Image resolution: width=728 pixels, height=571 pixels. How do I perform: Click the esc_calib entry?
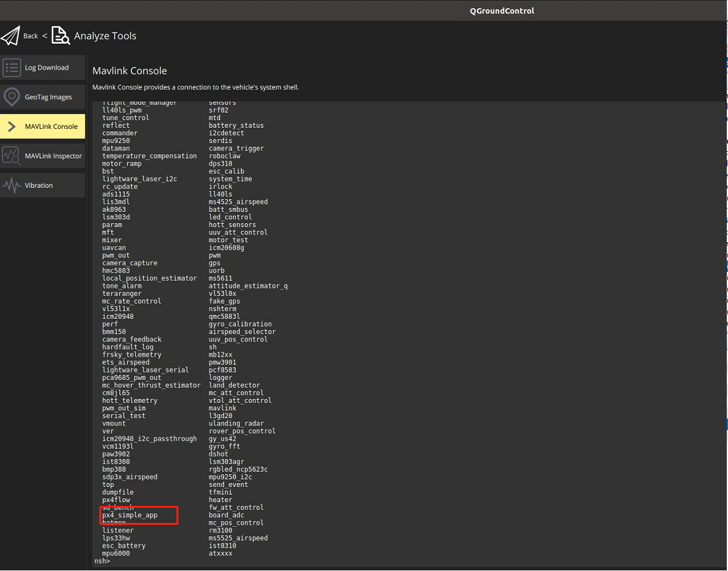click(x=226, y=171)
